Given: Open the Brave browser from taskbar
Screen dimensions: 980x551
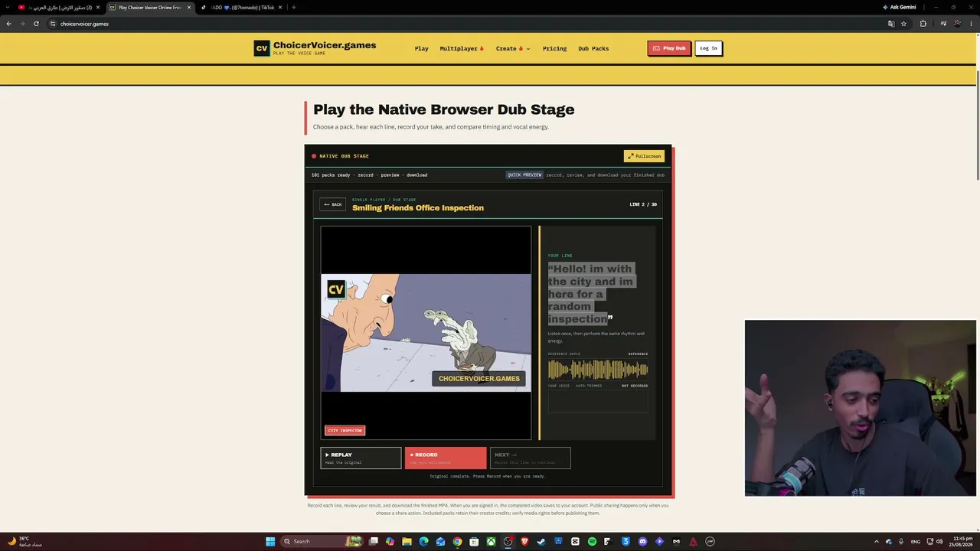Looking at the screenshot, I should pos(524,542).
